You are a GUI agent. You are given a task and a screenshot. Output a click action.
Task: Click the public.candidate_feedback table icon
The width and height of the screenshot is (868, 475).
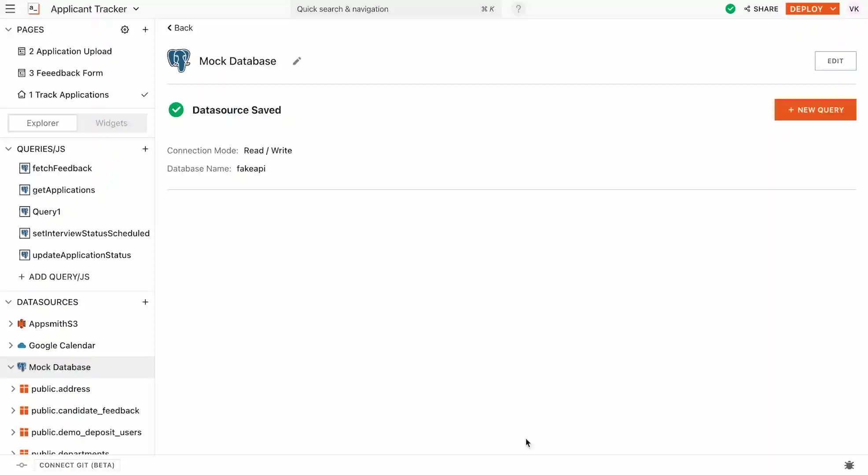24,410
